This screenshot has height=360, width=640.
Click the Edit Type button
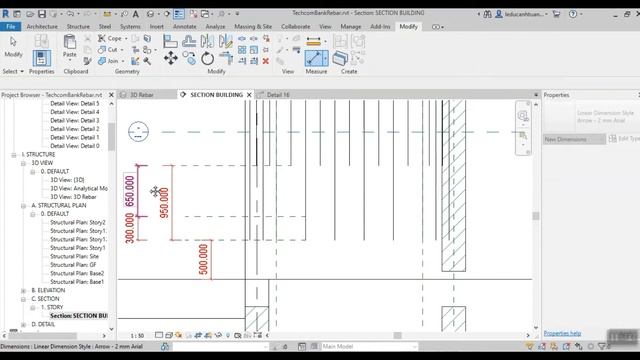coord(624,139)
